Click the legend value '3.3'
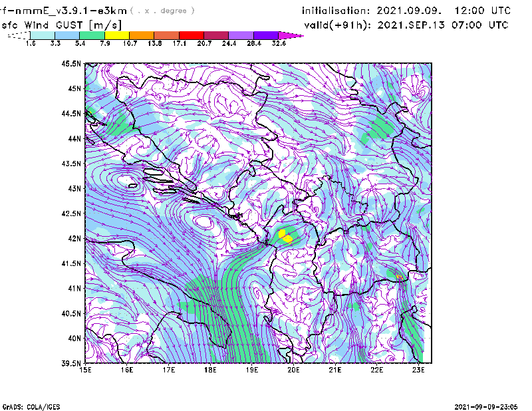 coord(55,43)
